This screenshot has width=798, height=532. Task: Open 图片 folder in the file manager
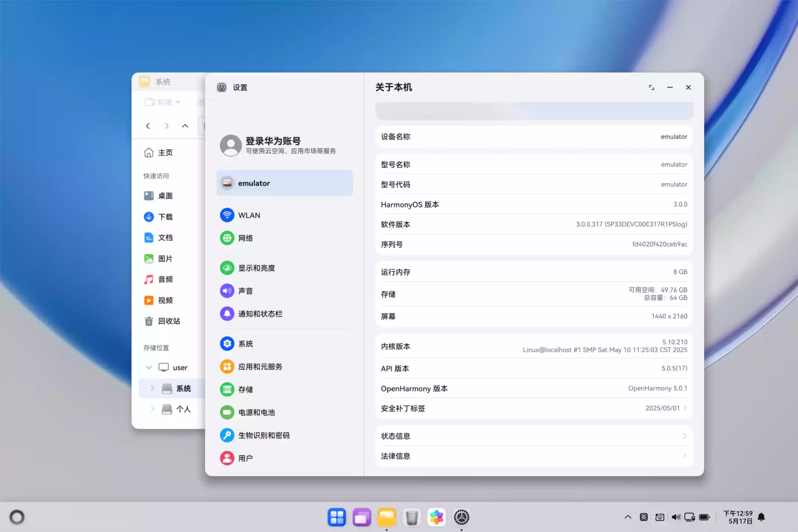point(158,259)
